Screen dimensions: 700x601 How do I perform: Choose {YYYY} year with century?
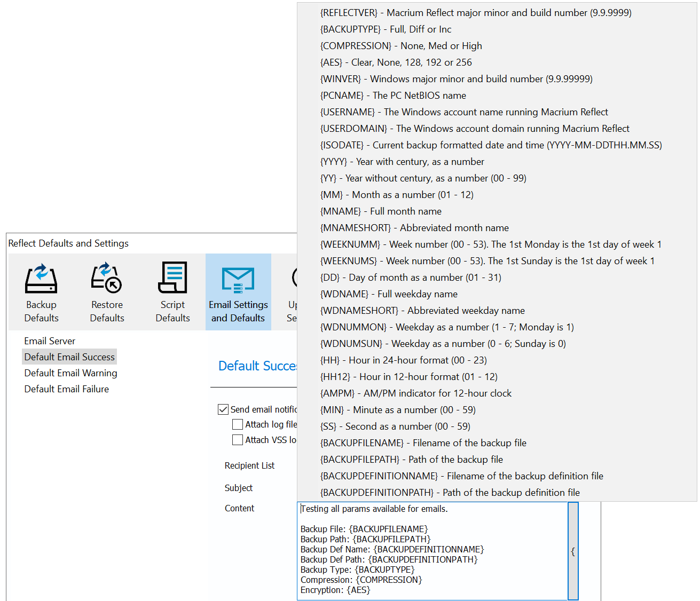pos(497,162)
